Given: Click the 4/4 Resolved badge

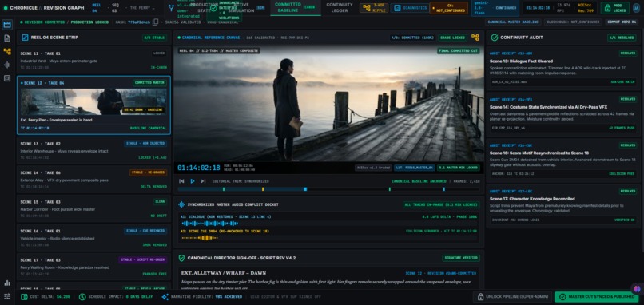Looking at the screenshot, I should (x=622, y=38).
